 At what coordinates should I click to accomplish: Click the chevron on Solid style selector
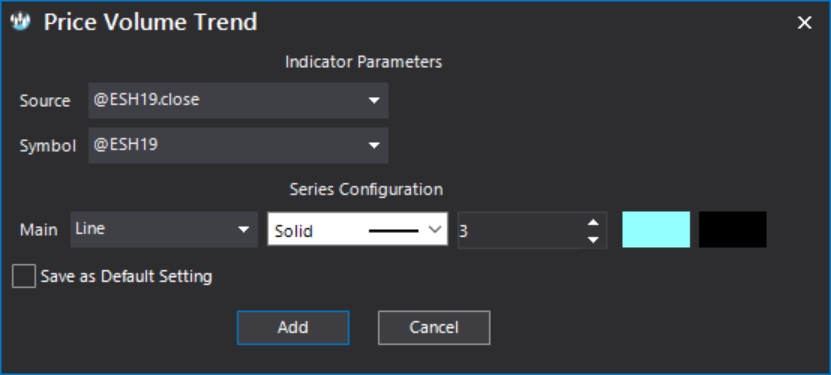click(x=435, y=230)
